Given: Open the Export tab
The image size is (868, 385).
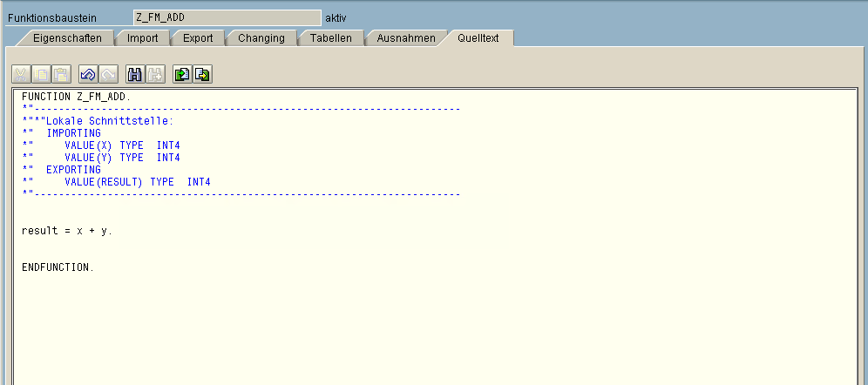Looking at the screenshot, I should [x=198, y=38].
